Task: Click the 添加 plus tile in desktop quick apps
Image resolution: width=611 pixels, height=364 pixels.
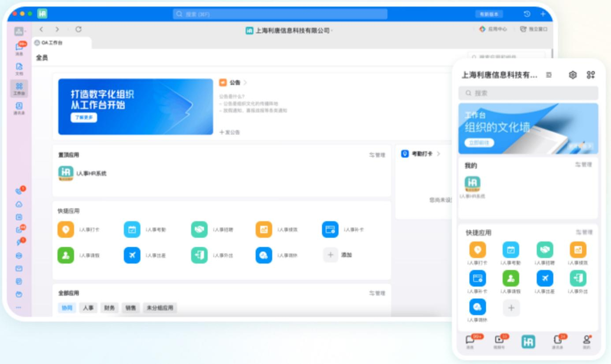Action: tap(330, 255)
